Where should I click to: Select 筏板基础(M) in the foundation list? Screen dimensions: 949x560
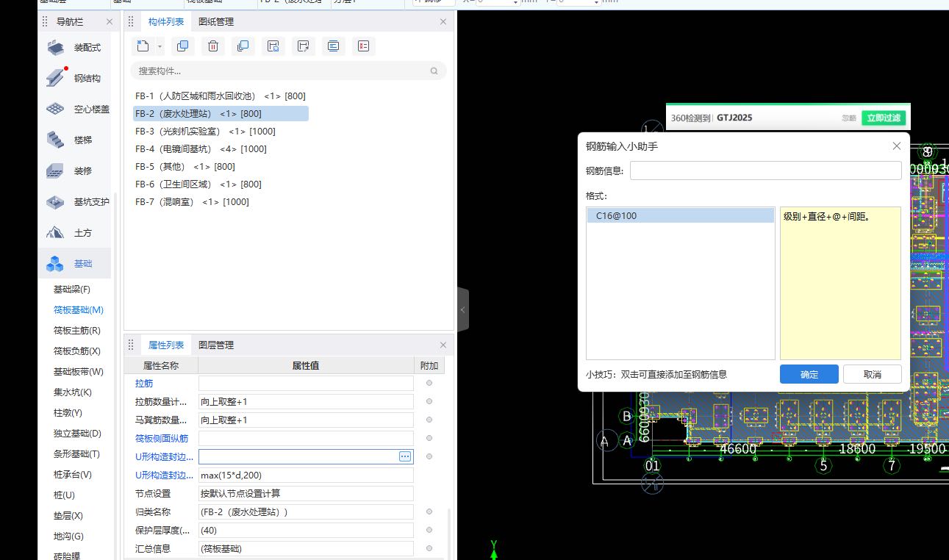tap(79, 310)
